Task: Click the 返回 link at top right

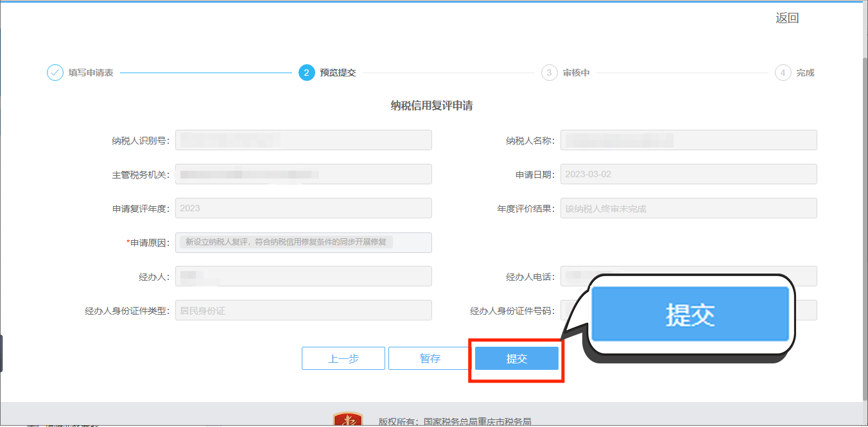Action: pos(787,18)
